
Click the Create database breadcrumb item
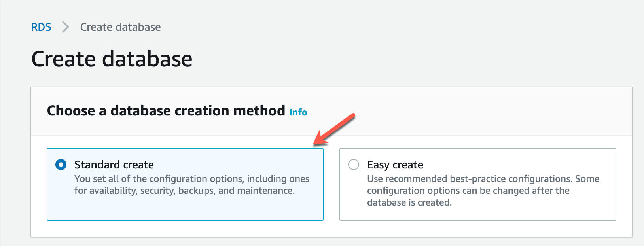120,27
